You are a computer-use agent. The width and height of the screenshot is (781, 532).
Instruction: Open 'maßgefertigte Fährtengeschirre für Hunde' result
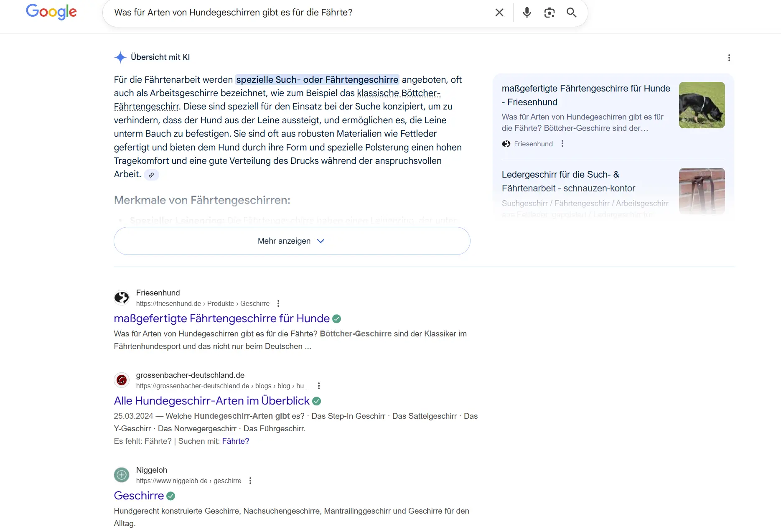pos(221,319)
